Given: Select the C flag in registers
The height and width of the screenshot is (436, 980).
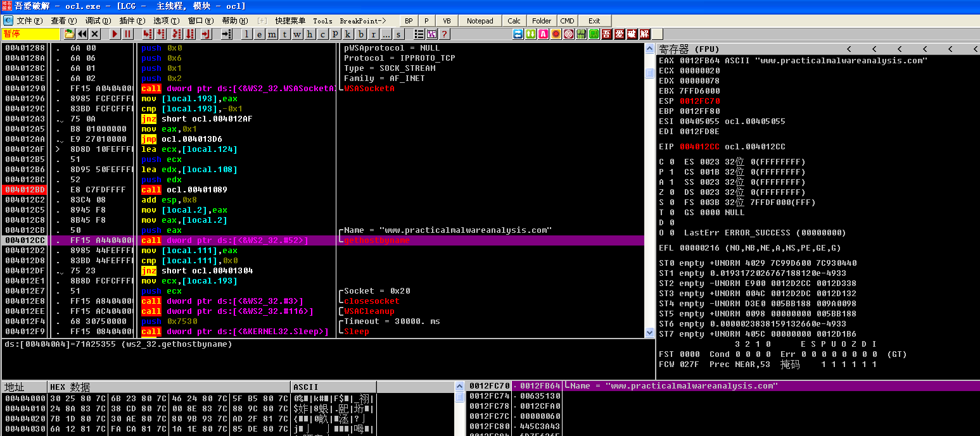Looking at the screenshot, I should 666,162.
